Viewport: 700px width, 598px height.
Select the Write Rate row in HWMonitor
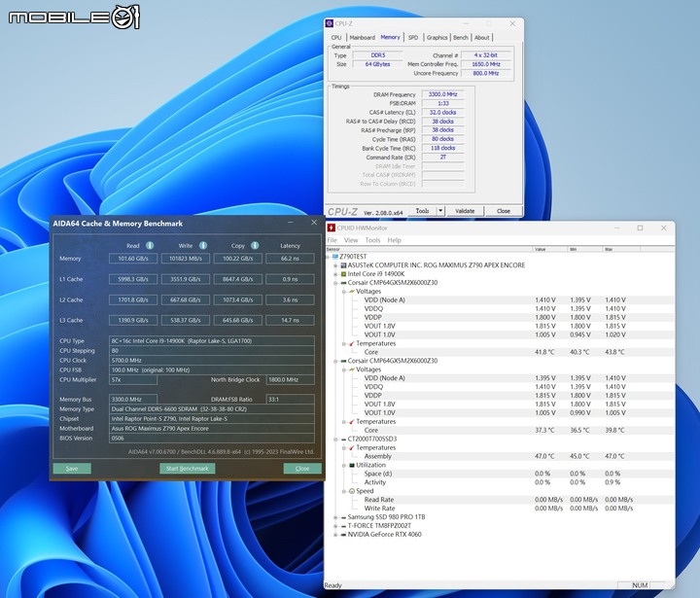(x=500, y=509)
